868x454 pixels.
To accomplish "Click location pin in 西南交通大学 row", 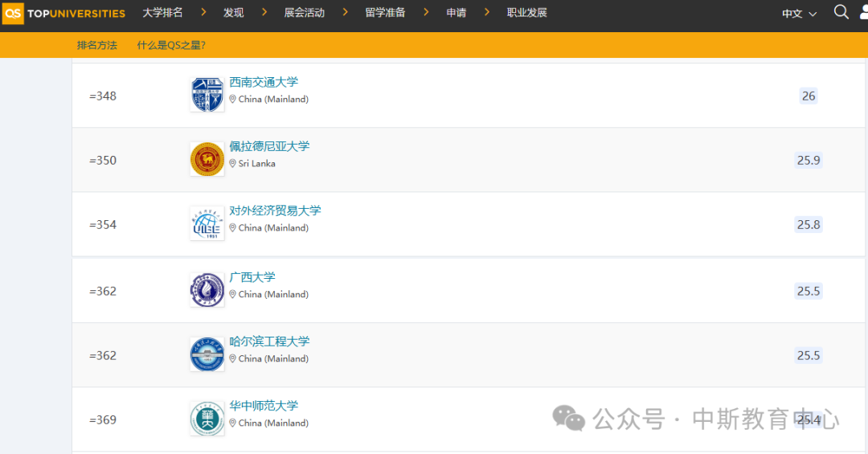I will (x=232, y=99).
